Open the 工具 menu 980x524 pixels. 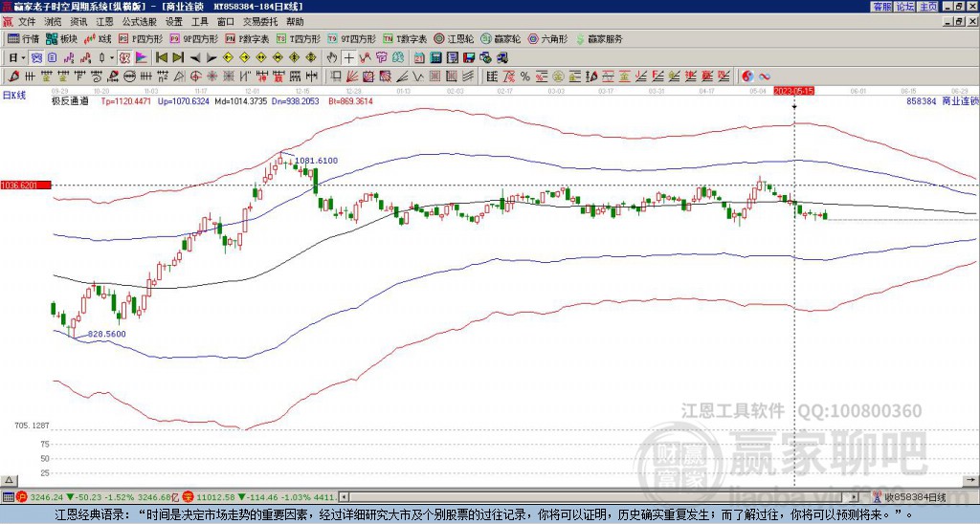pos(199,21)
